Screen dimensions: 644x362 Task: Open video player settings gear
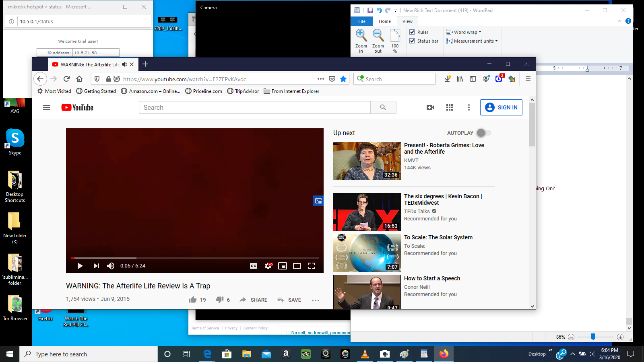(268, 266)
